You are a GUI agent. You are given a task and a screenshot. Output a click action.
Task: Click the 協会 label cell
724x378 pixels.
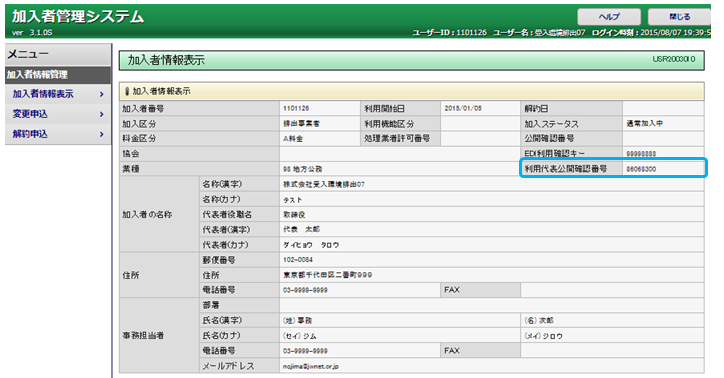pyautogui.click(x=199, y=154)
